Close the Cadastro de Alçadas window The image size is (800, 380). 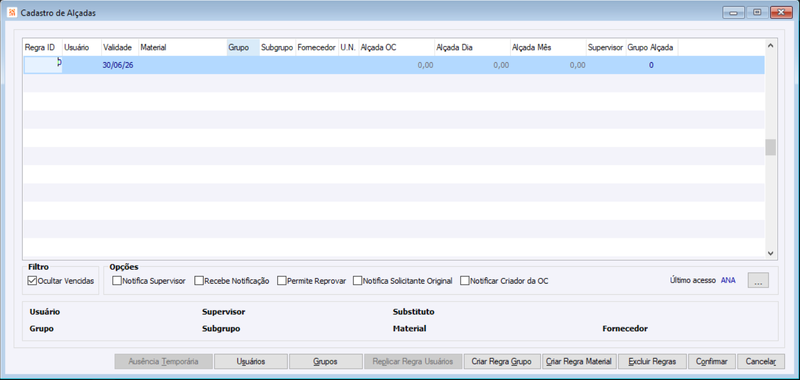click(781, 13)
